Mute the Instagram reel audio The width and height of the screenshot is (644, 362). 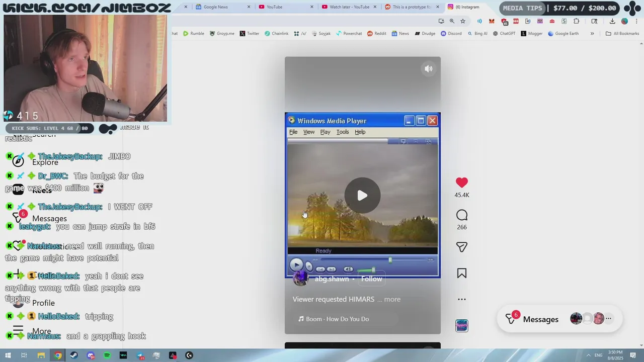pos(429,69)
